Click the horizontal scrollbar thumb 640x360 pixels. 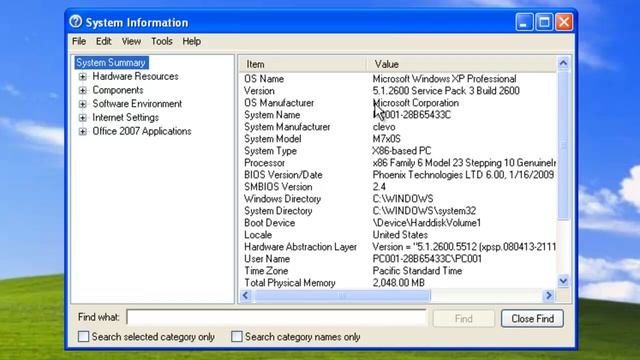pyautogui.click(x=342, y=295)
